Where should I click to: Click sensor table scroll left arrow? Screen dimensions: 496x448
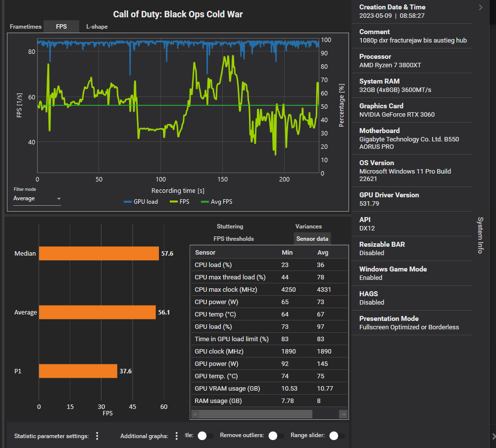[x=196, y=414]
